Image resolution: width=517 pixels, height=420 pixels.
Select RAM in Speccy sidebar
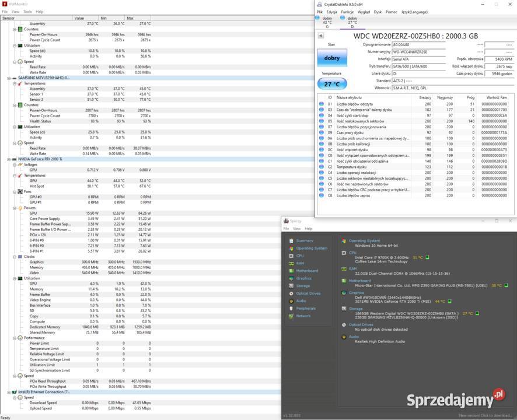pos(300,264)
